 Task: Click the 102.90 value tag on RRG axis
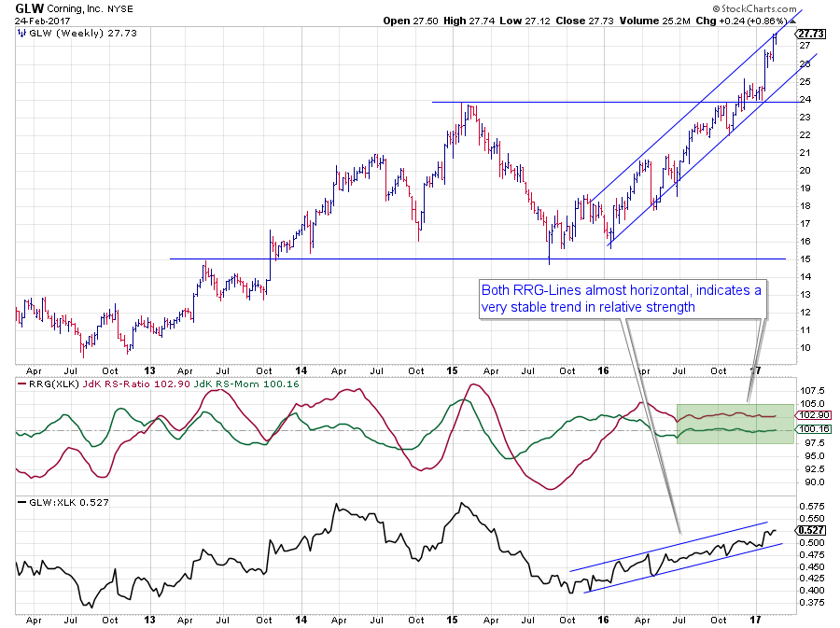point(814,415)
